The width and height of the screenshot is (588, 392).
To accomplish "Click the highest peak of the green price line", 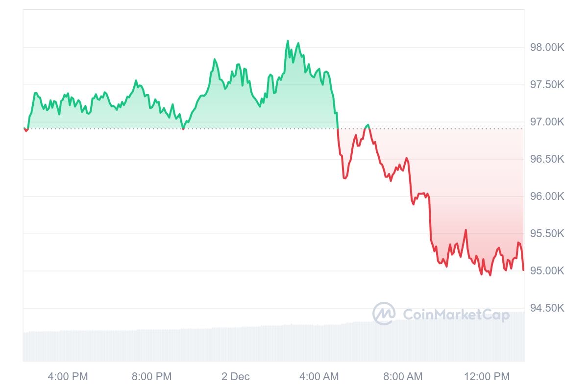I will click(x=288, y=41).
